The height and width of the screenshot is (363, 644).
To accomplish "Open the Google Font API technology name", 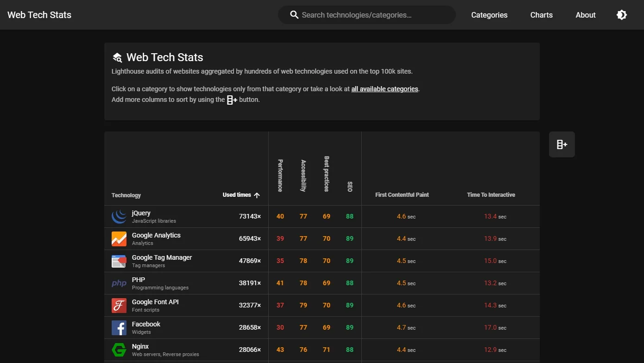I will click(155, 302).
